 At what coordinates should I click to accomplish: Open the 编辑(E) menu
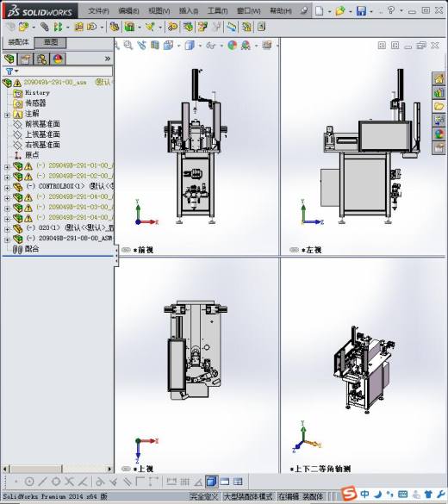[128, 11]
